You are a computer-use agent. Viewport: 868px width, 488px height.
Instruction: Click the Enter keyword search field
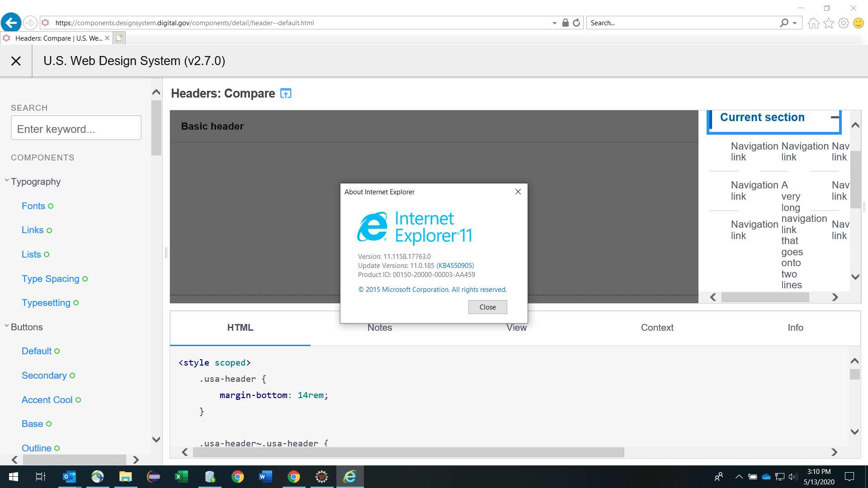(76, 128)
